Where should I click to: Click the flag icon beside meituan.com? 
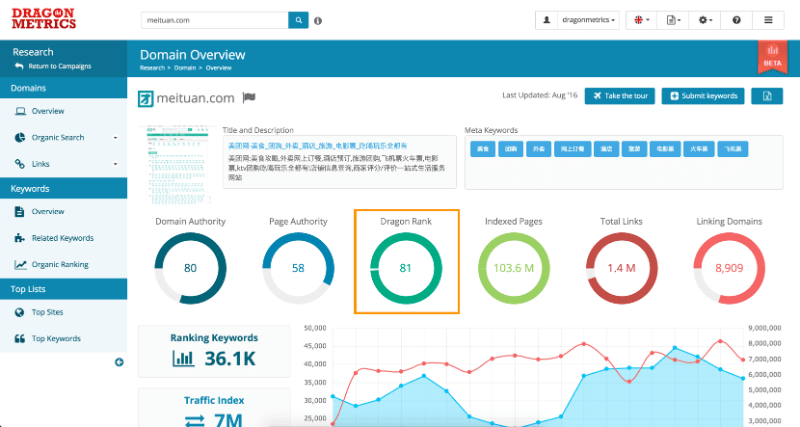[249, 97]
